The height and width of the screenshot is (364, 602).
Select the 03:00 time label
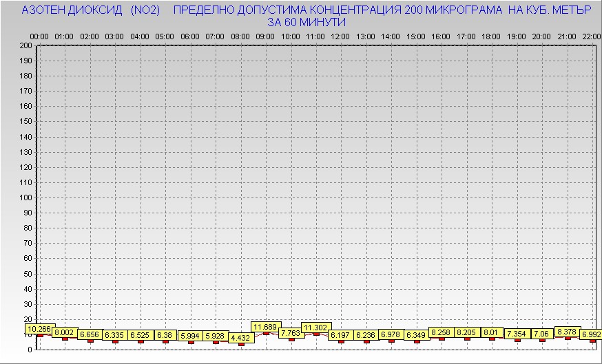point(114,37)
